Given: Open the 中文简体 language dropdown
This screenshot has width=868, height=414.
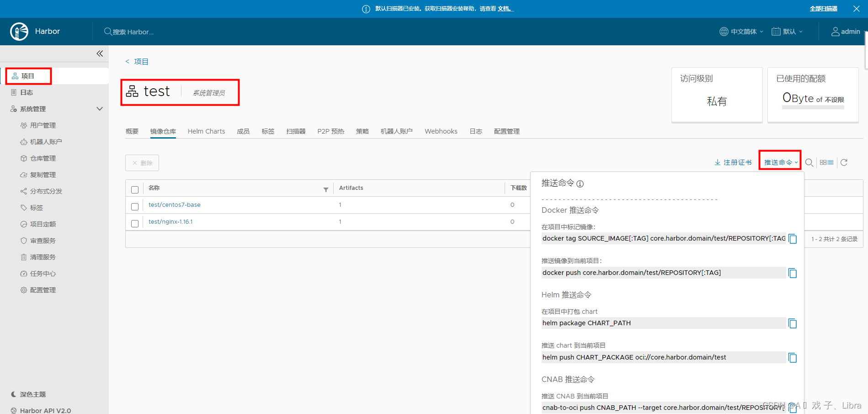Looking at the screenshot, I should coord(741,32).
